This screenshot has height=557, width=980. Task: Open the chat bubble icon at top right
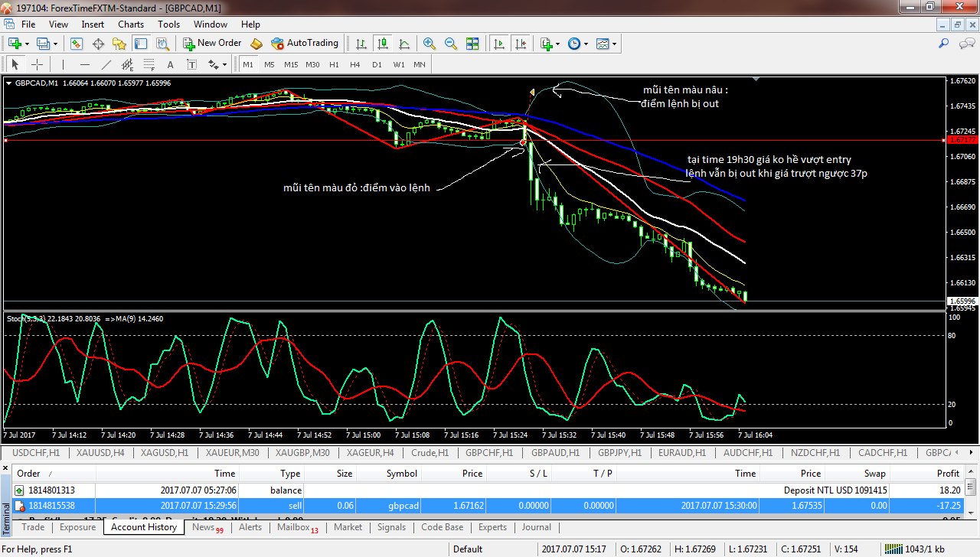click(967, 44)
